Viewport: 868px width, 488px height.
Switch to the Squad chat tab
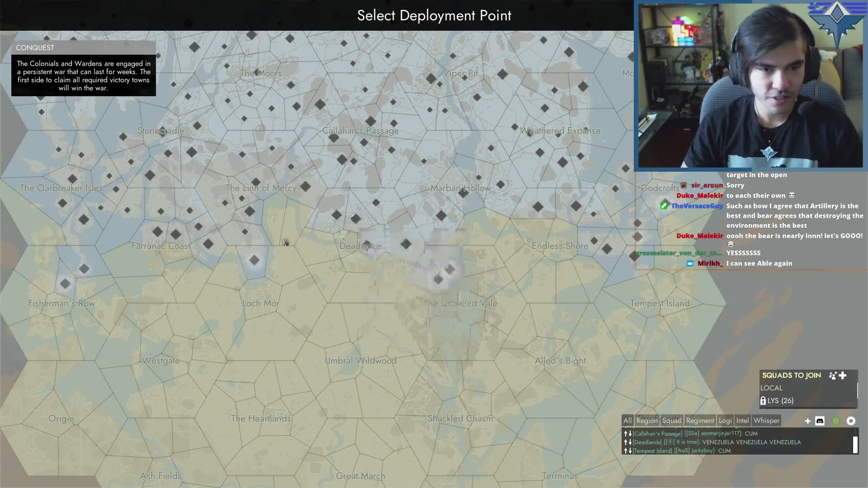click(672, 421)
